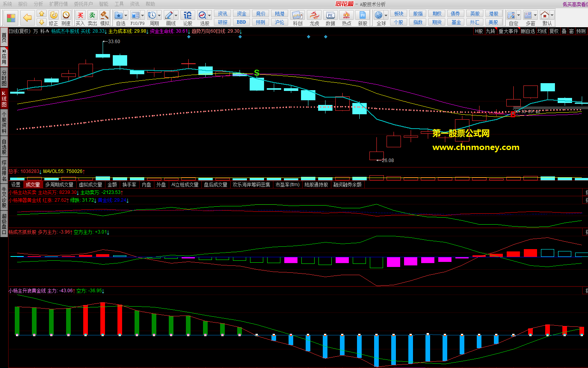Toggle the 窗 window option
Image resolution: width=588 pixels, height=368 pixels.
[x=571, y=31]
